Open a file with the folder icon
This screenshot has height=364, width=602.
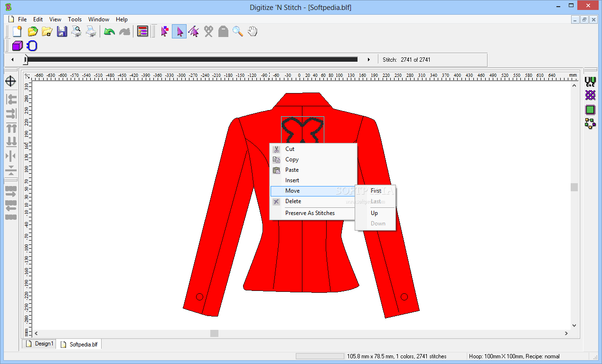pos(32,32)
